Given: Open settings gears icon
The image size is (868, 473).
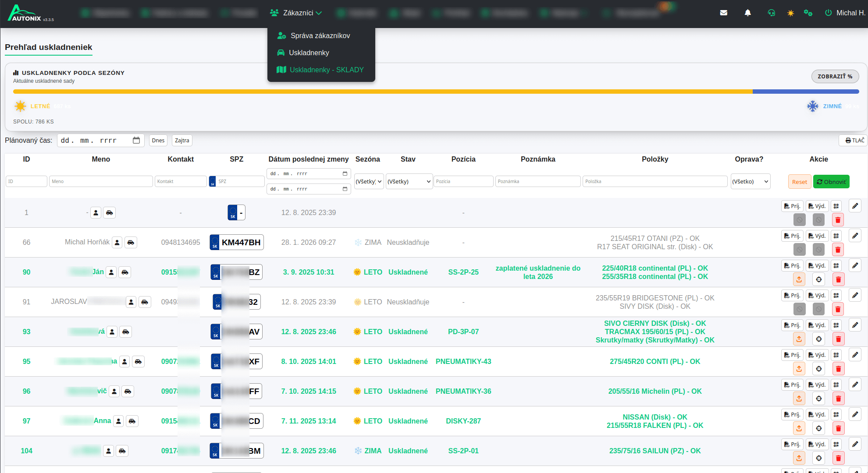Looking at the screenshot, I should [x=808, y=13].
